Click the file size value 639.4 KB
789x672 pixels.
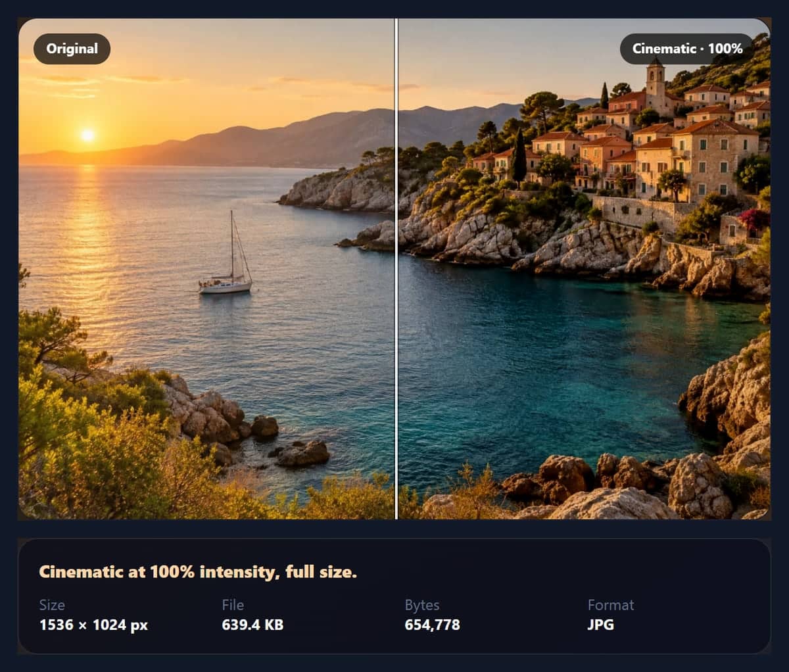click(252, 625)
